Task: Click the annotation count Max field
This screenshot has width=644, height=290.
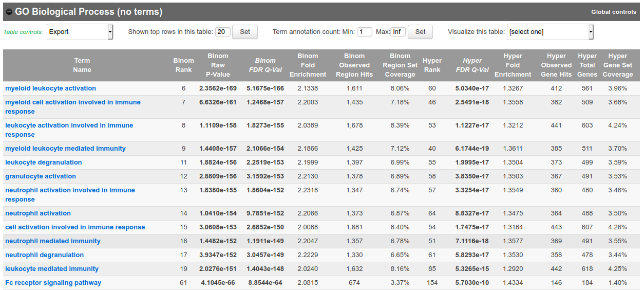Action: pos(397,32)
